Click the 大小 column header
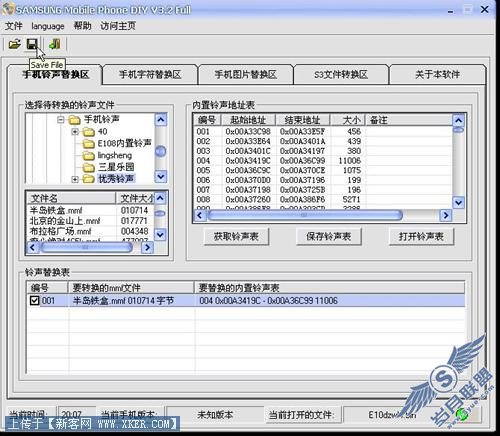Screen dimensions: 500x436 point(348,120)
